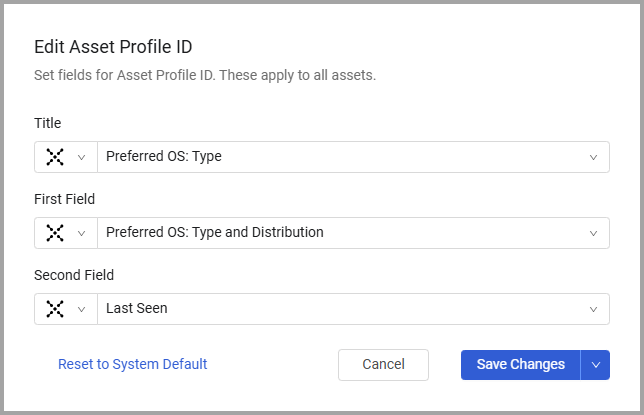
Task: Click the adapter icon in the First Field row
Action: 55,233
